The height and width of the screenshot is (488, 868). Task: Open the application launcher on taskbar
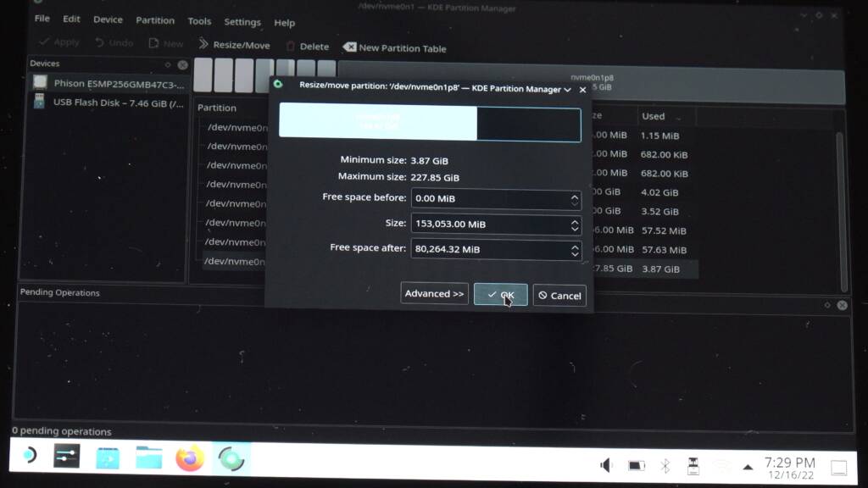pos(29,455)
